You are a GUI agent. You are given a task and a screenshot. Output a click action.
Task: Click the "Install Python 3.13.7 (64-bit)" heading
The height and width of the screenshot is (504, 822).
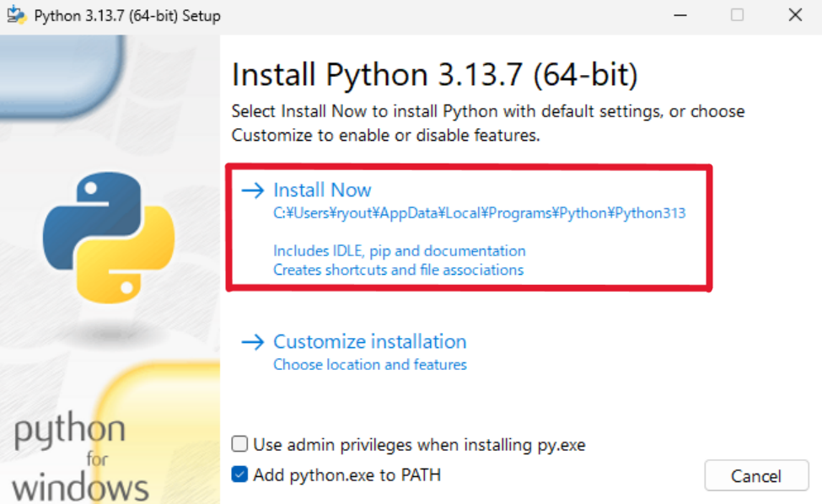434,75
